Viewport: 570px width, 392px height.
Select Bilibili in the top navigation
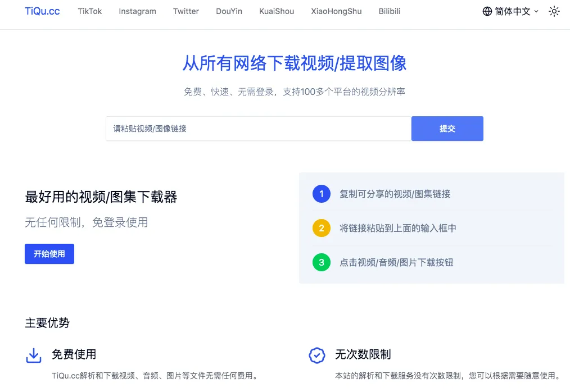click(390, 11)
